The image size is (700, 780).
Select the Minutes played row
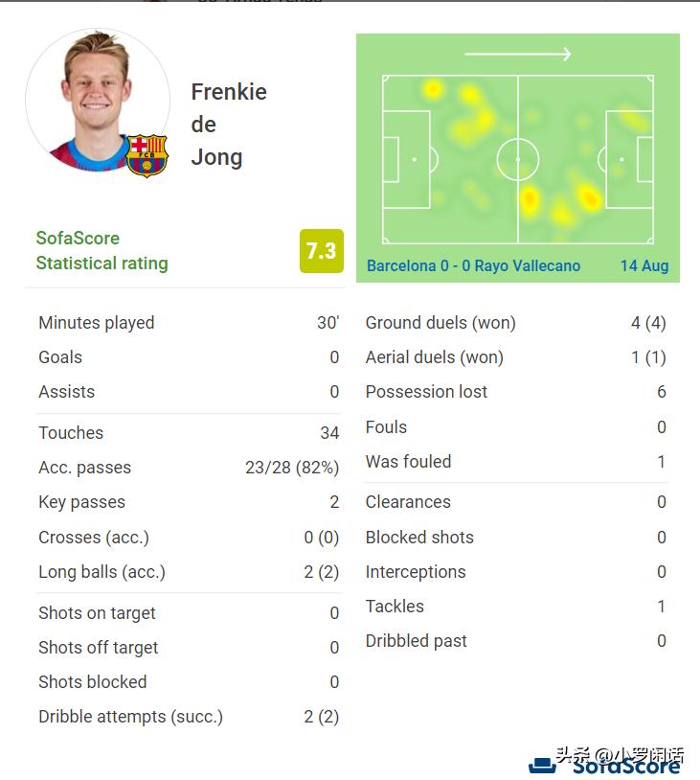(x=188, y=323)
